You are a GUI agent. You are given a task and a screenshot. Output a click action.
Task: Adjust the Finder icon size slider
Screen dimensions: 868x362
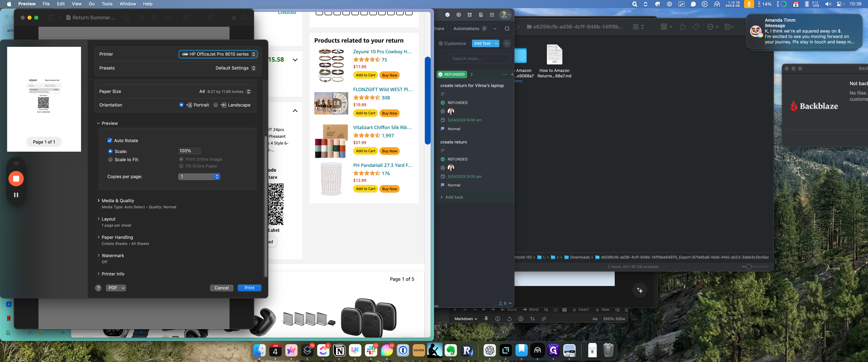[x=748, y=267]
